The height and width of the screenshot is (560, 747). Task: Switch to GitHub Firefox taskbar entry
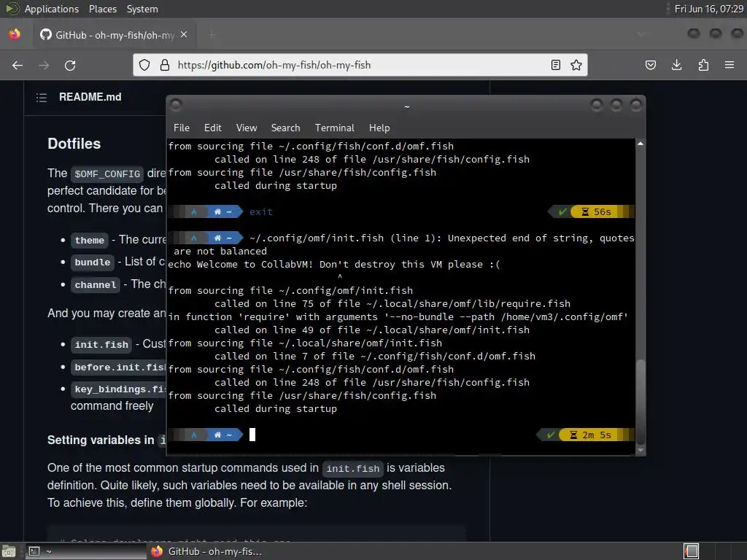[207, 551]
